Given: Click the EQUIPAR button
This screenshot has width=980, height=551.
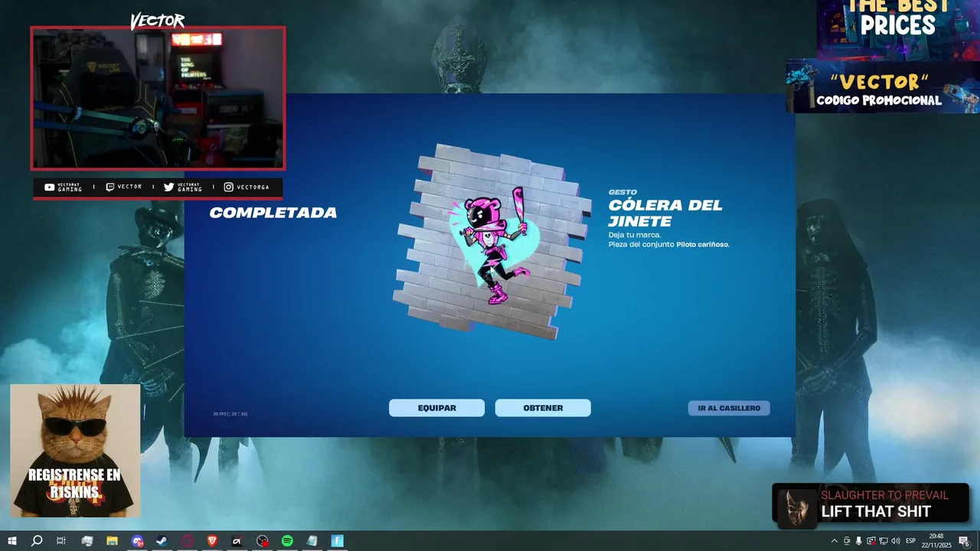Looking at the screenshot, I should pyautogui.click(x=436, y=408).
